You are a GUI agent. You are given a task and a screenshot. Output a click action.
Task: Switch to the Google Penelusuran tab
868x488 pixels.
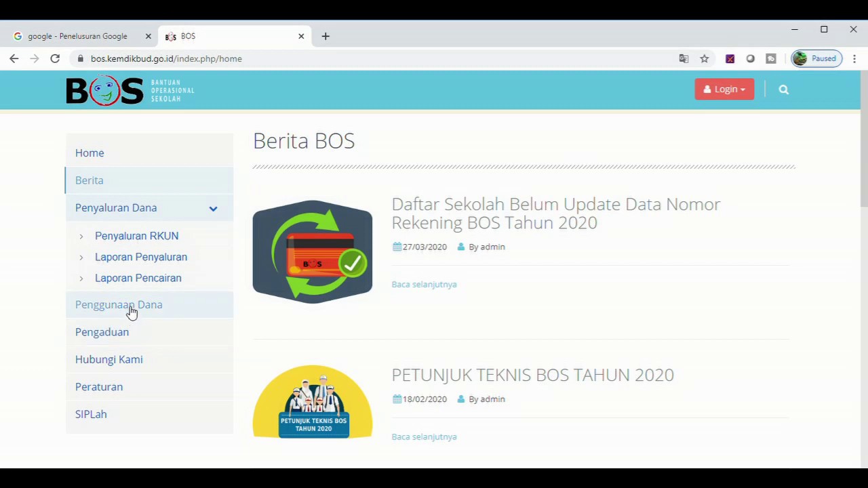pyautogui.click(x=78, y=36)
